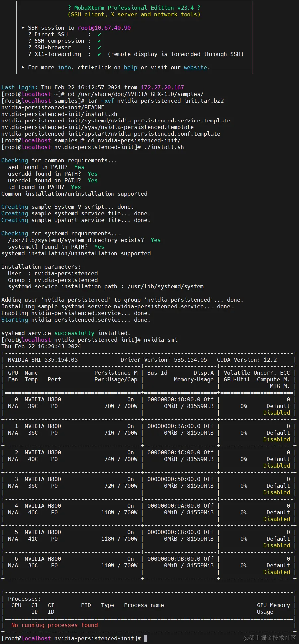Click GPU 2 power usage 74W / 700W
Image resolution: width=299 pixels, height=644 pixels.
[121, 459]
